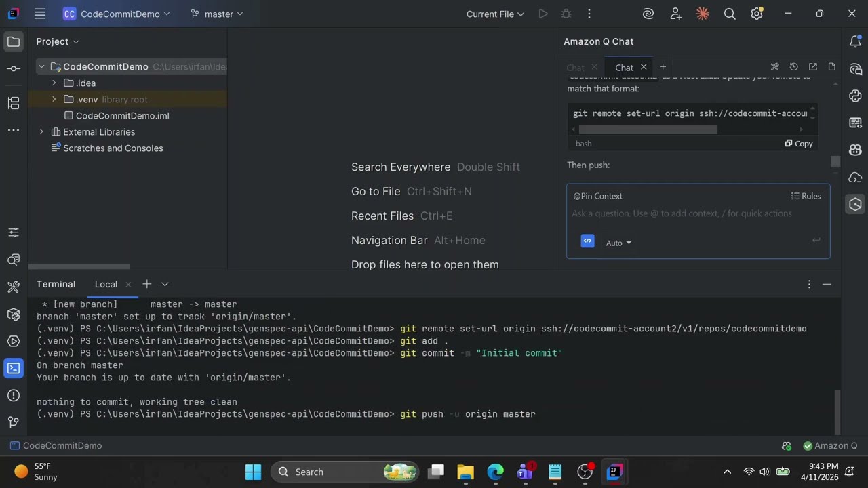
Task: Open the master branch dropdown
Action: (216, 14)
